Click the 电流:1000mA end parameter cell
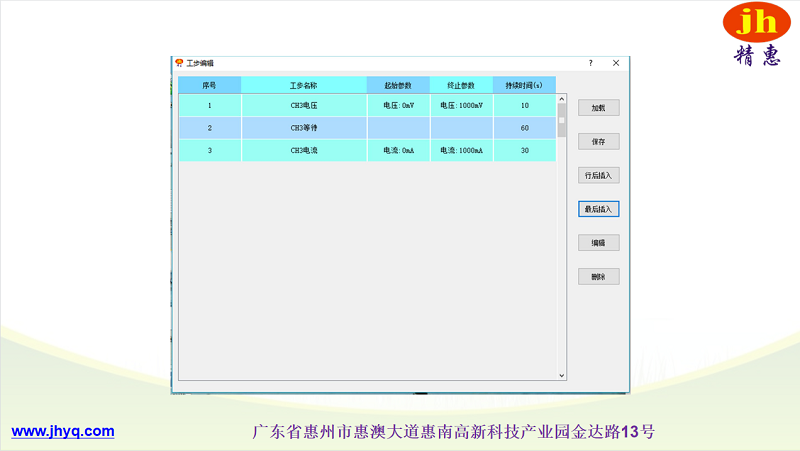The height and width of the screenshot is (451, 800). coord(461,151)
